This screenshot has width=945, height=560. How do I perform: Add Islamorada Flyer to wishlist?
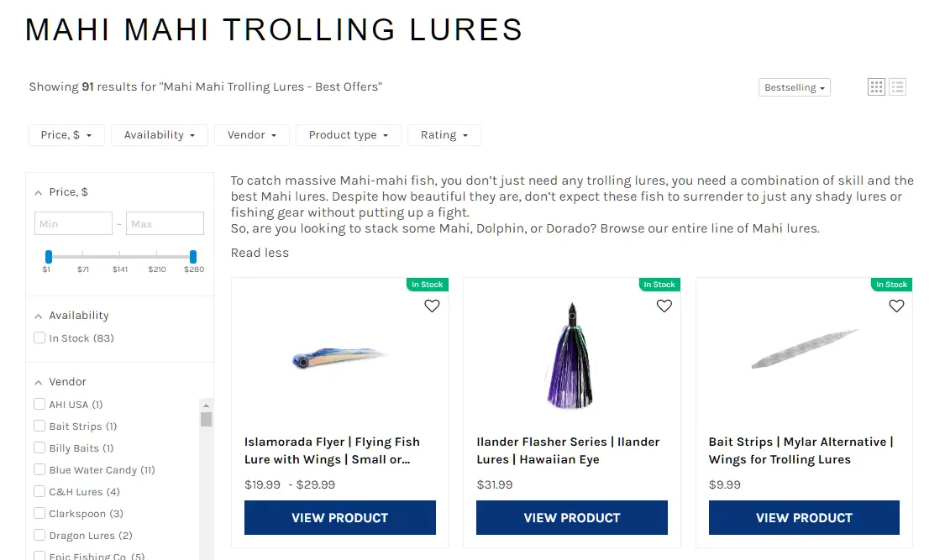[432, 306]
